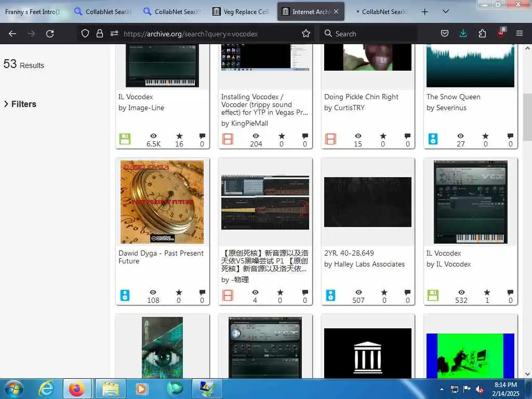Reload the archive.org page
This screenshot has width=532, height=399.
(50, 34)
